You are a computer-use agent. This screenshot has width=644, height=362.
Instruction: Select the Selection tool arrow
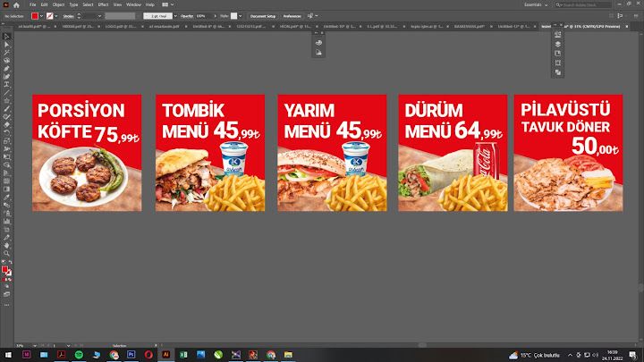tap(6, 37)
